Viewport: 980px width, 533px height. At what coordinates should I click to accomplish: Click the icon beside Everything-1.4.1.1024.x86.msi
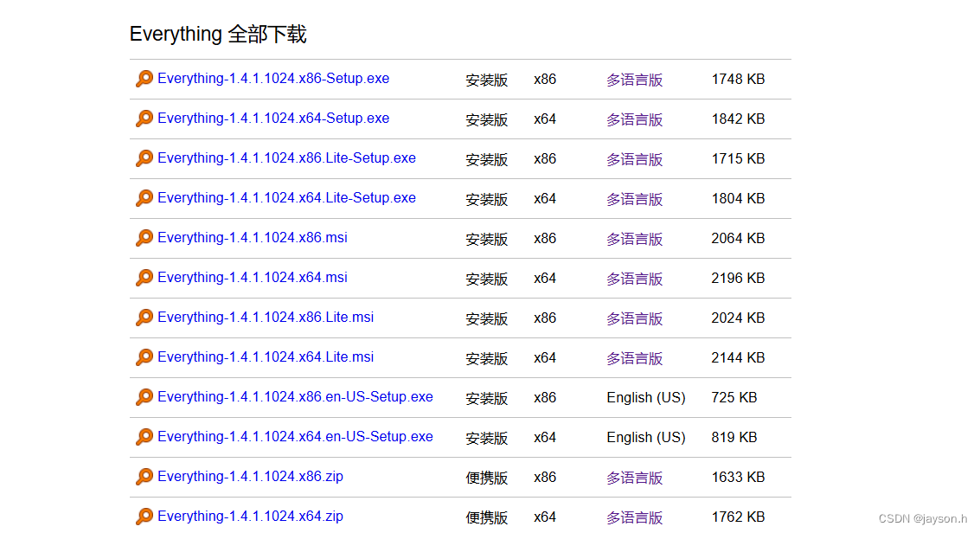point(144,238)
